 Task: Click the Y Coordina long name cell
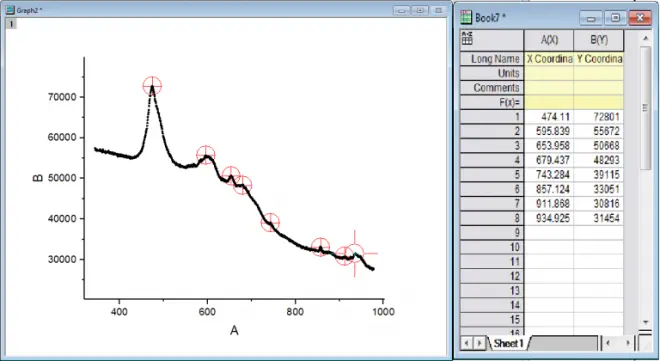[599, 58]
